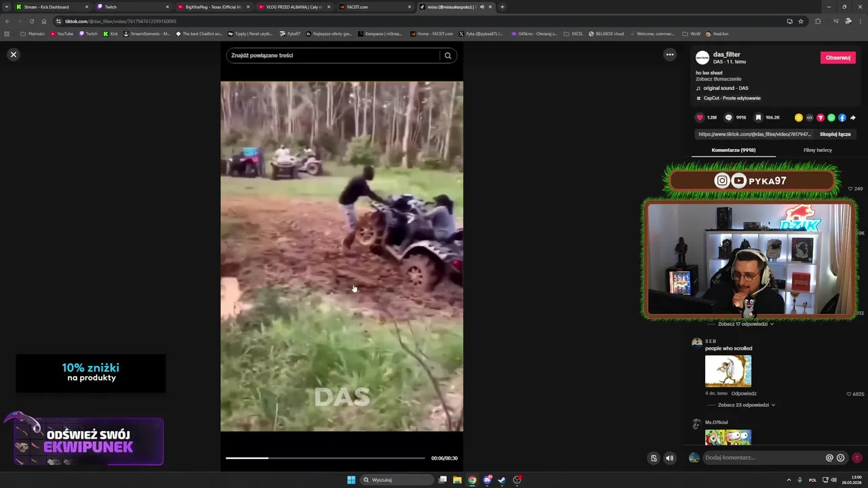The image size is (868, 488).
Task: Click the Obserwuj follow button
Action: pyautogui.click(x=837, y=58)
